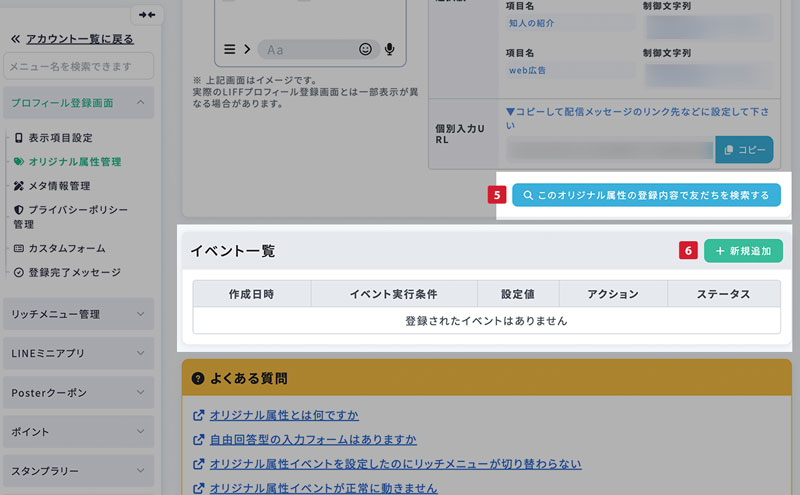Click the コピー button for the URL
Image resolution: width=800 pixels, height=495 pixels.
coord(744,150)
